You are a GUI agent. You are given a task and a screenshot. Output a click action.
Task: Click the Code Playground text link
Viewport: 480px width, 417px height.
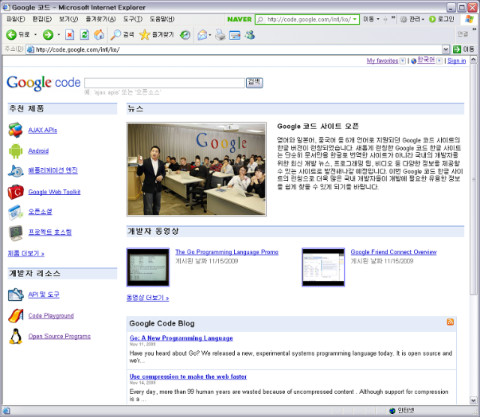coord(51,316)
